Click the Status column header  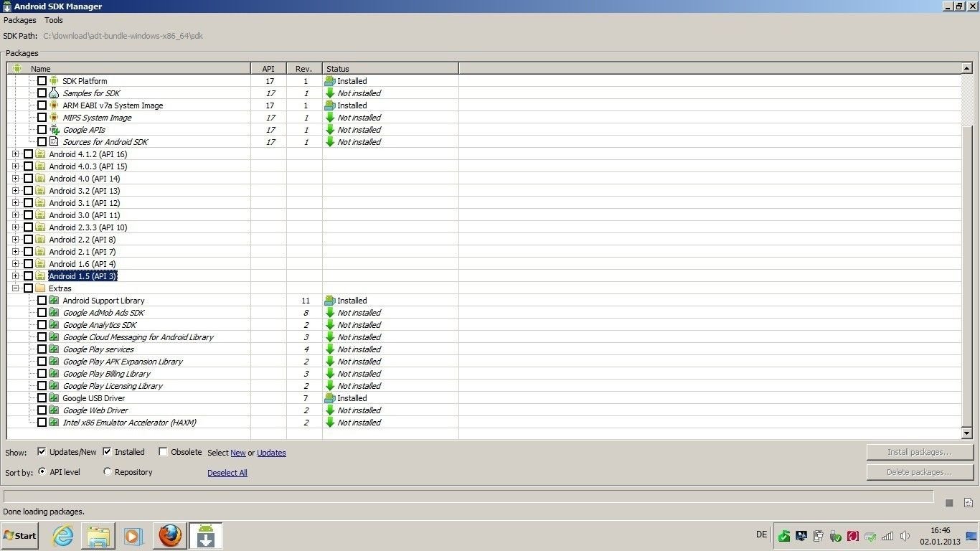[x=390, y=69]
